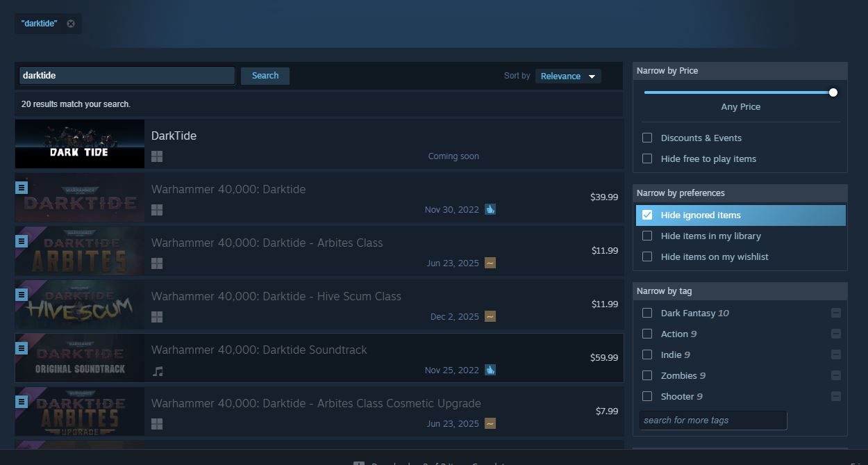This screenshot has width=868, height=465.
Task: Enable Discounts & Events filter
Action: click(647, 138)
